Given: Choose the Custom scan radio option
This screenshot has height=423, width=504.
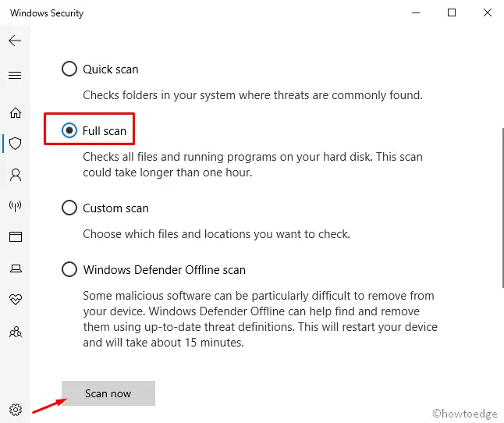Looking at the screenshot, I should click(69, 208).
